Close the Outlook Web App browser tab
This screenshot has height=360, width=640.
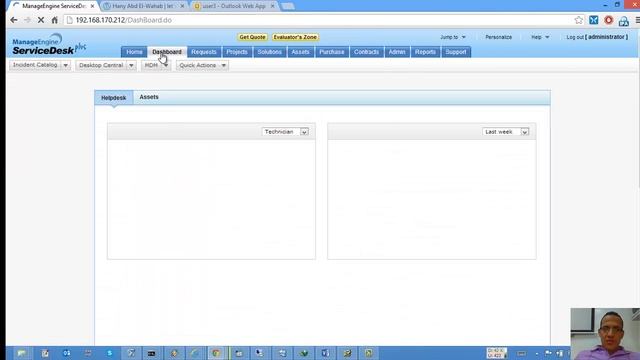[273, 6]
